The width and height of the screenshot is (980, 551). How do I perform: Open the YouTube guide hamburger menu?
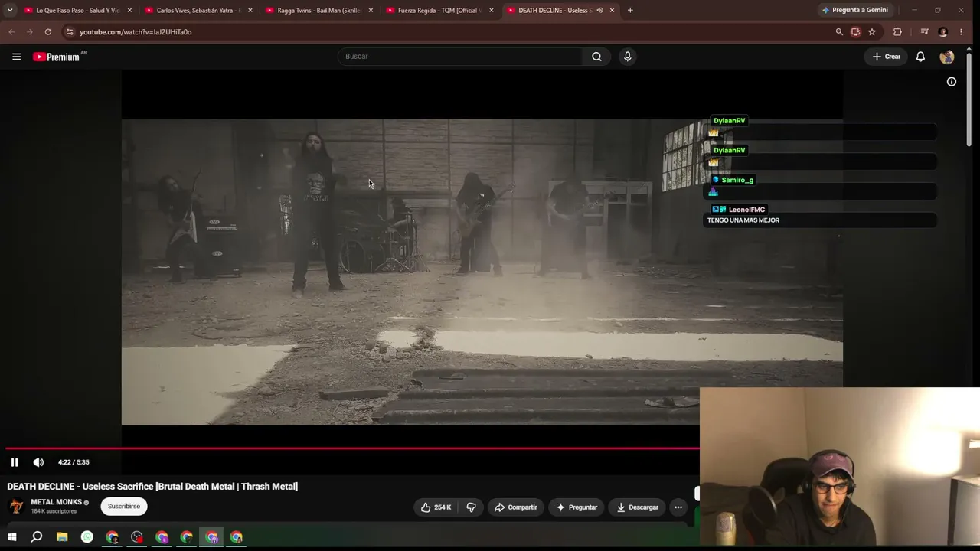pos(16,57)
